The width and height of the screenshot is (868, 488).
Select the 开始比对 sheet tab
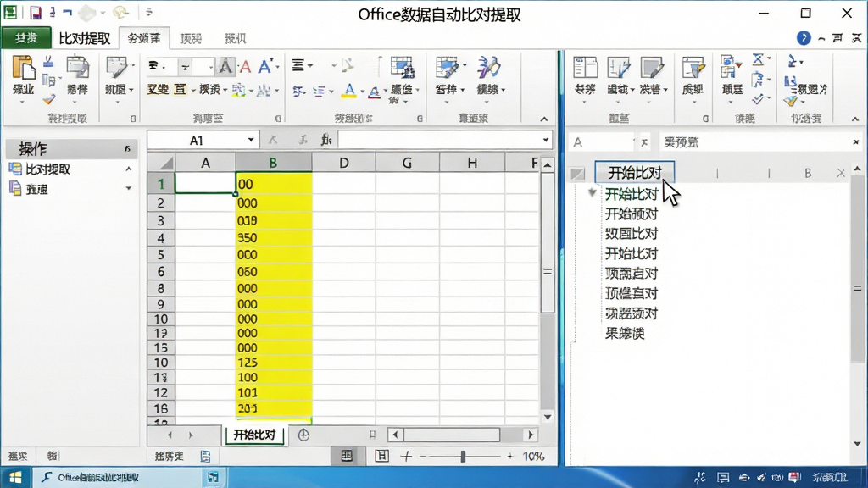[x=254, y=435]
